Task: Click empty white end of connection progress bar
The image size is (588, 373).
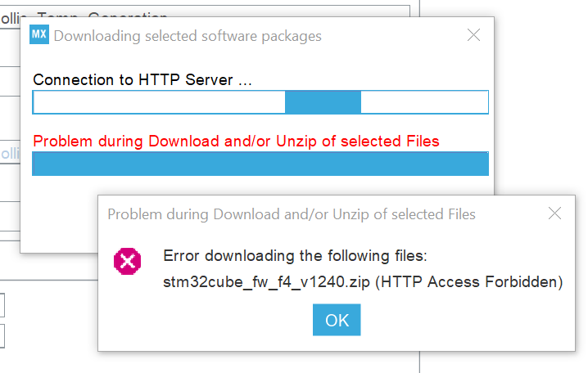Action: coord(424,102)
